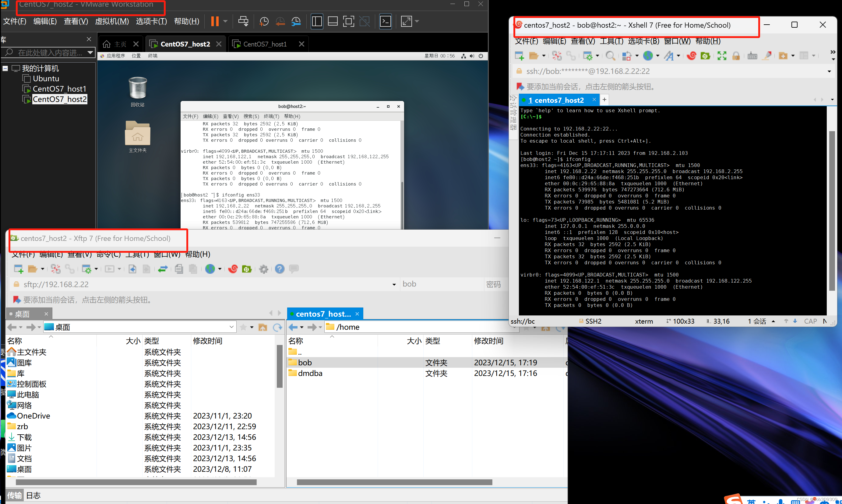Screen dimensions: 842x504
Task: Refresh the local folder in Xftp
Action: 278,327
